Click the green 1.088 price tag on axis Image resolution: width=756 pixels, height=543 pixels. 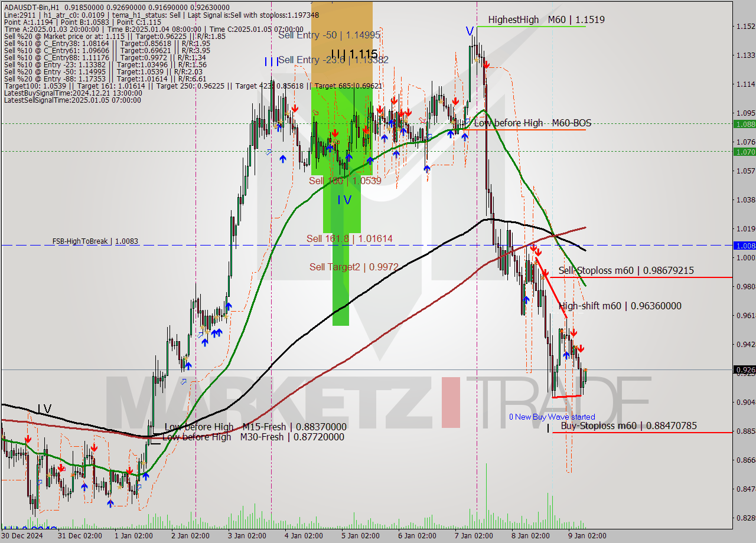[x=744, y=124]
